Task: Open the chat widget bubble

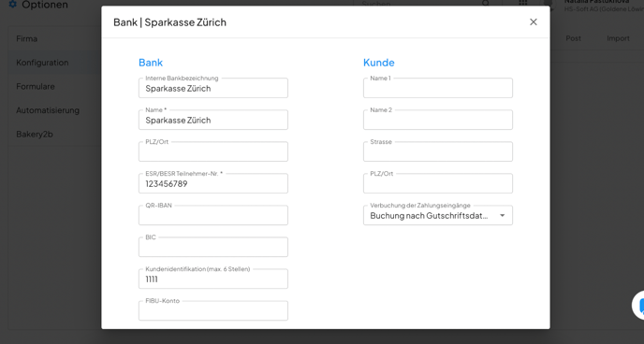Action: point(639,306)
